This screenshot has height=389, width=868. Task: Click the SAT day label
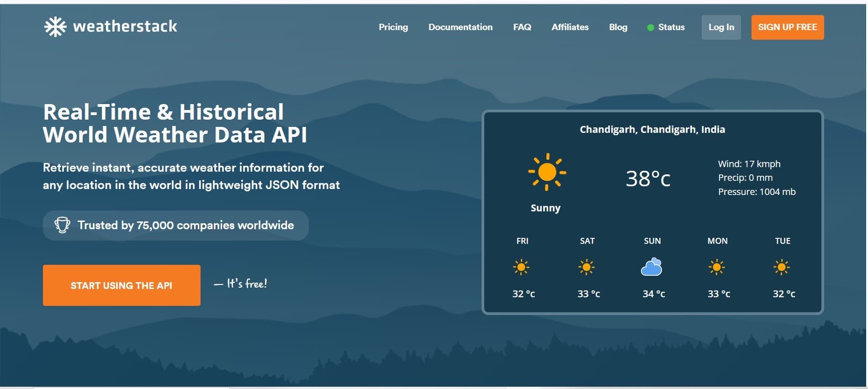587,241
